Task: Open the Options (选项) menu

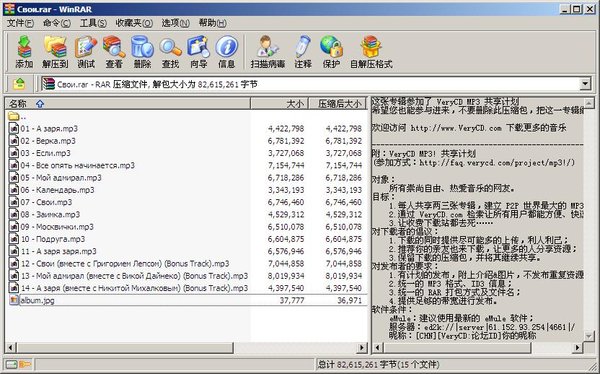Action: click(x=175, y=23)
